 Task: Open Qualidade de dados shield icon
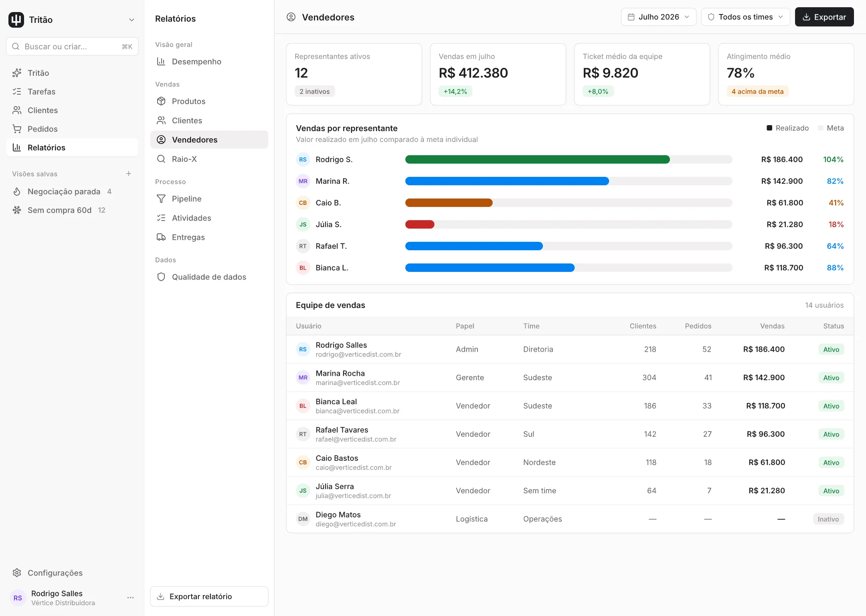[x=161, y=277]
